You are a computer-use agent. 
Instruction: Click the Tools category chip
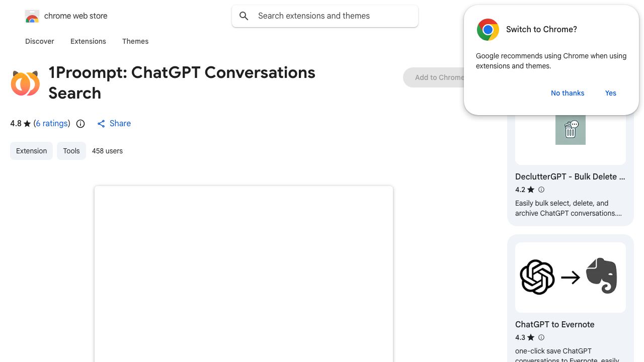pyautogui.click(x=71, y=151)
